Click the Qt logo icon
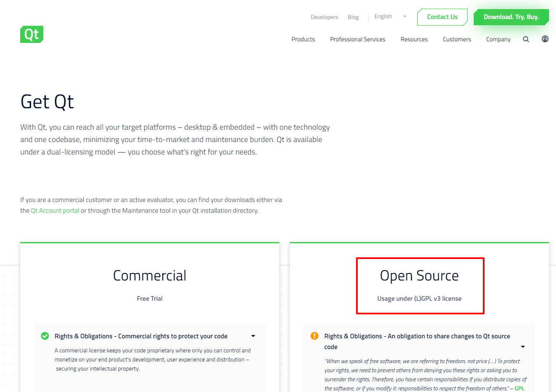Image resolution: width=556 pixels, height=392 pixels. (x=32, y=34)
